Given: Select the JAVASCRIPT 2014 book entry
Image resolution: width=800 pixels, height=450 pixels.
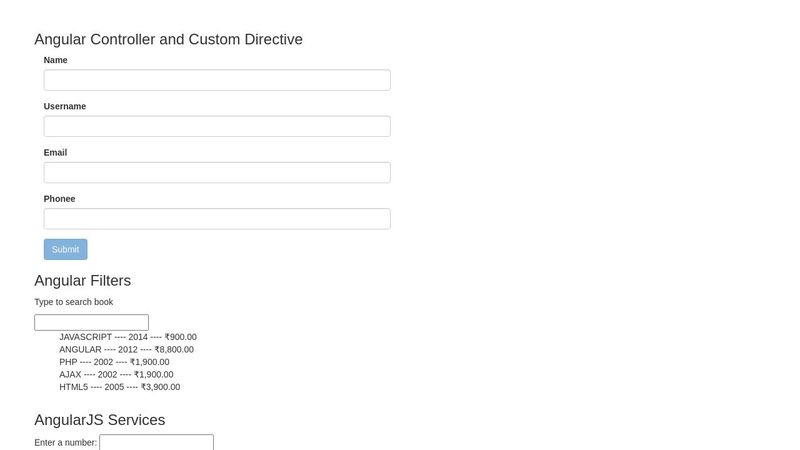Looking at the screenshot, I should point(128,337).
